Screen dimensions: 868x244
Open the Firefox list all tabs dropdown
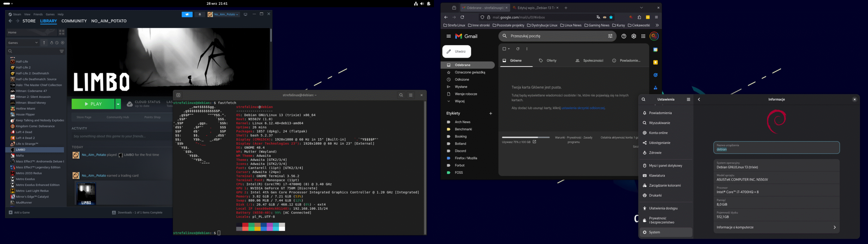coord(641,8)
